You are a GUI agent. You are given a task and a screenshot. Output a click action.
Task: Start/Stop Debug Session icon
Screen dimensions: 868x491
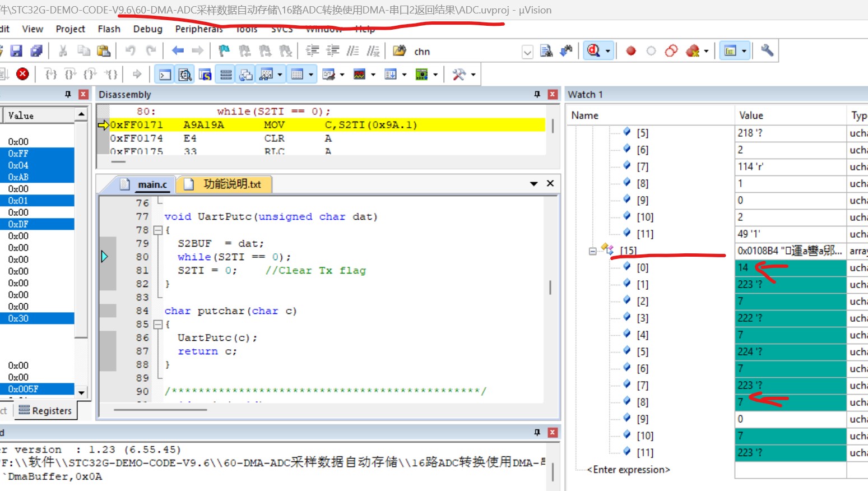[x=593, y=51]
